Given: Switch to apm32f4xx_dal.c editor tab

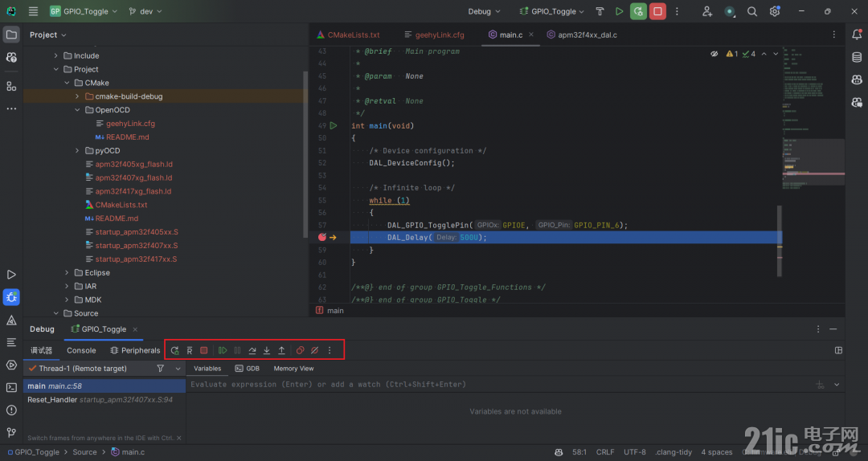Looking at the screenshot, I should 582,35.
